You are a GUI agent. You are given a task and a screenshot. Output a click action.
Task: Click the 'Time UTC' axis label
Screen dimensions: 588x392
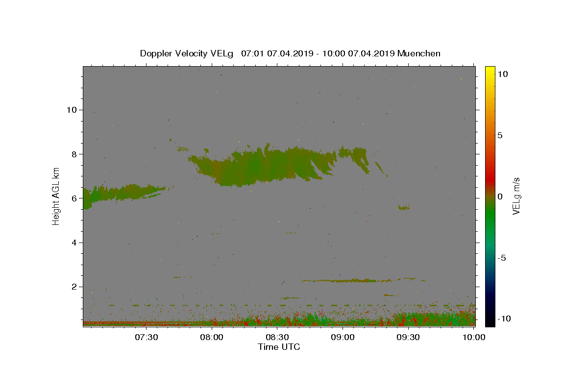[x=279, y=347]
